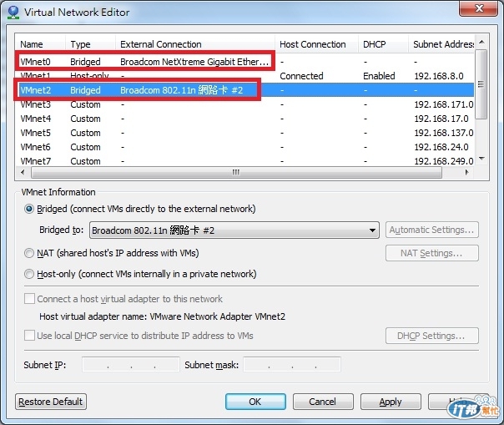
Task: Select the VMnet6 row
Action: tap(244, 147)
